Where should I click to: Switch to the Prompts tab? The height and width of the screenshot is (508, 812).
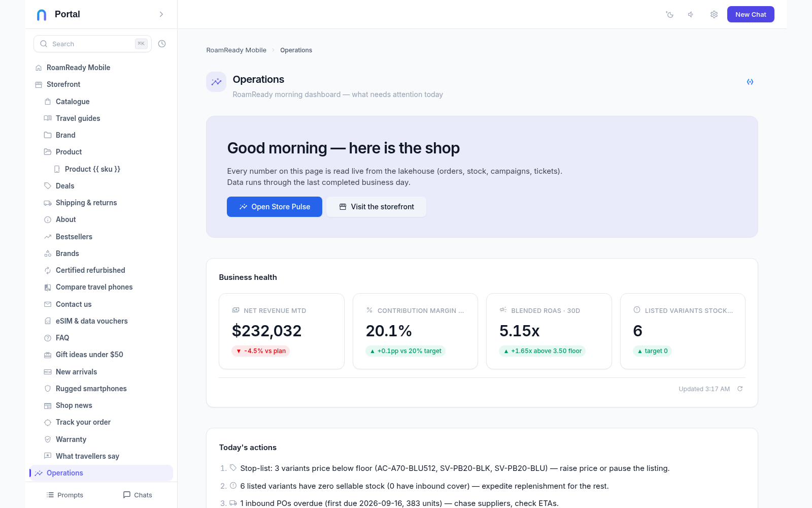click(x=64, y=495)
